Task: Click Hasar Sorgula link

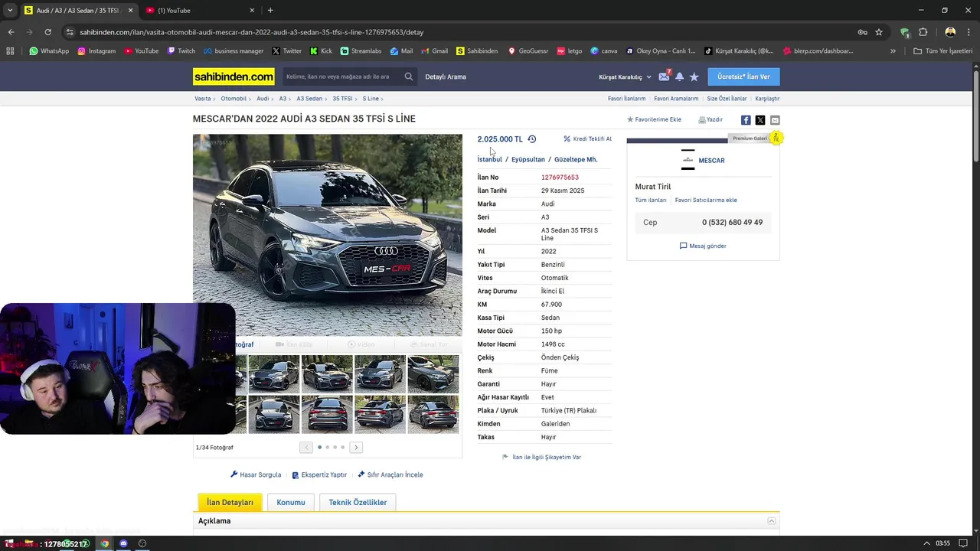Action: [256, 474]
